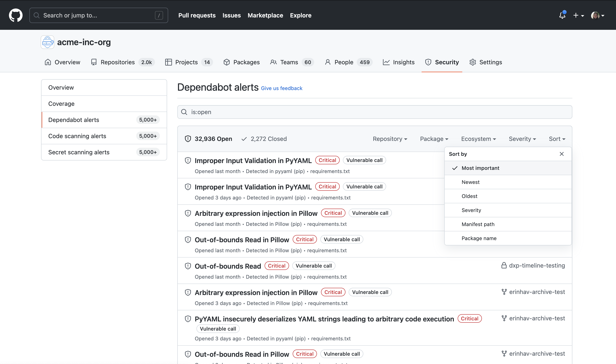The image size is (616, 364).
Task: Show the 2,272 Closed alerts
Action: point(264,139)
